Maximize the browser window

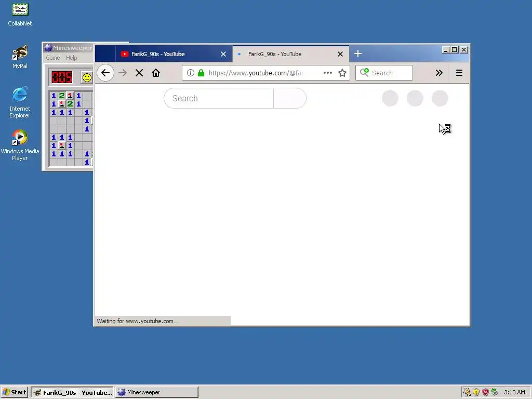tap(455, 50)
